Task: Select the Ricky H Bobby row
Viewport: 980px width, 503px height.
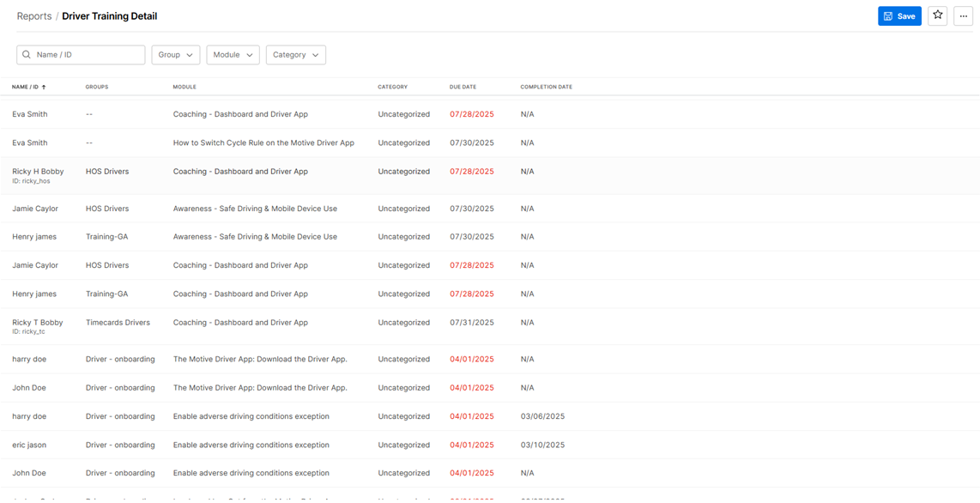Action: pyautogui.click(x=38, y=172)
